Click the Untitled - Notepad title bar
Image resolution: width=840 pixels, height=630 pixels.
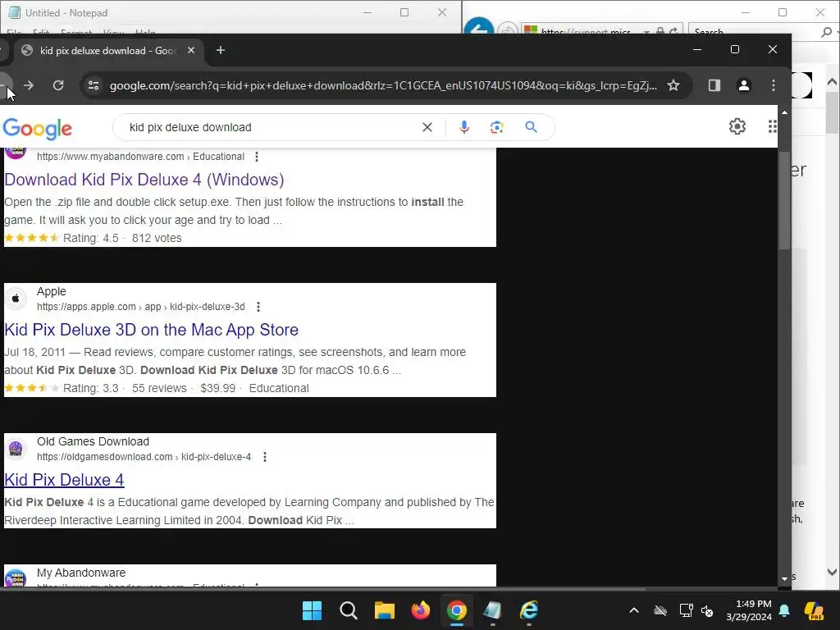pyautogui.click(x=182, y=12)
